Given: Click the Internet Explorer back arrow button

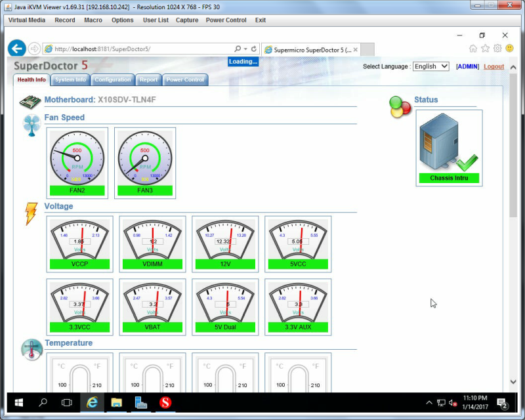Looking at the screenshot, I should click(x=17, y=49).
